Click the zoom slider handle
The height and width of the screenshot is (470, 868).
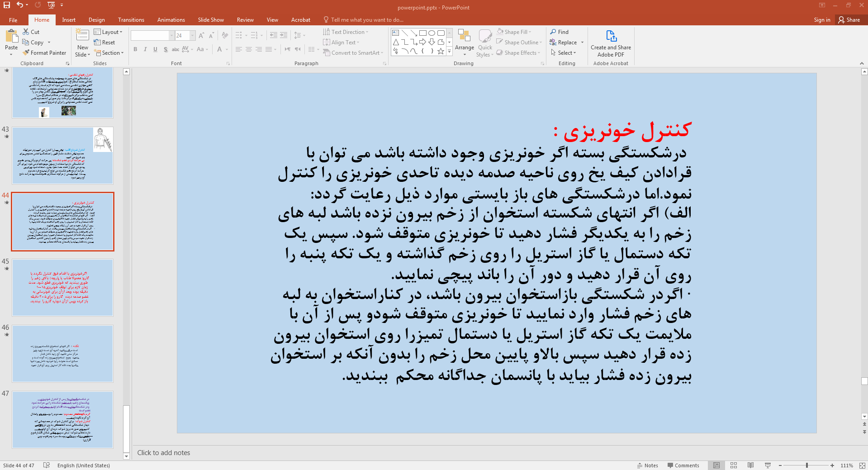tap(806, 465)
